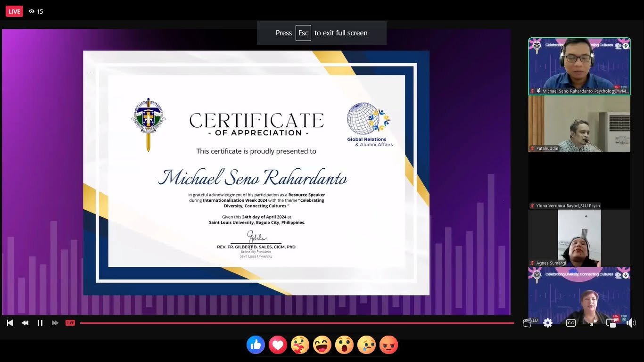This screenshot has height=362, width=644.
Task: React with the Like thumbs-up
Action: coord(256,345)
